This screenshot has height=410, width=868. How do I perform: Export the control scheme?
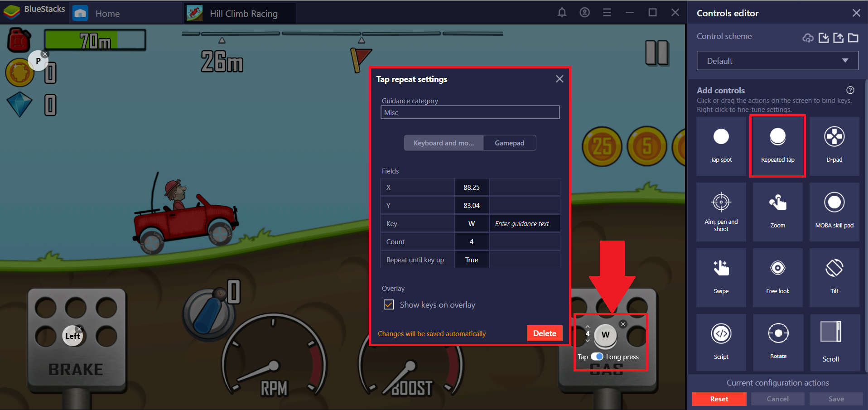tap(839, 38)
